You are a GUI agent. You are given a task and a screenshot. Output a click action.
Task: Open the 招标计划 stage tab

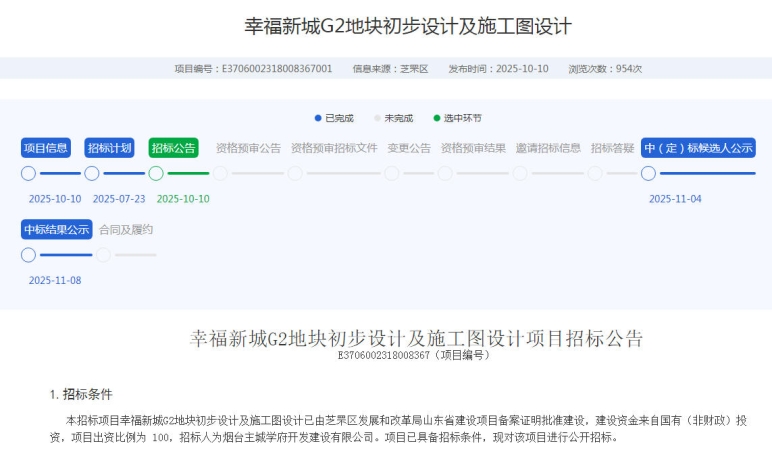click(110, 148)
